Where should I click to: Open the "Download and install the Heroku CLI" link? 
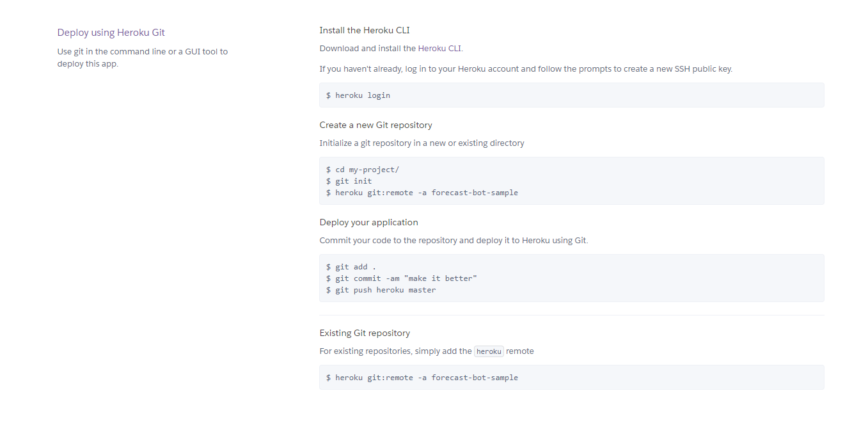[x=391, y=48]
